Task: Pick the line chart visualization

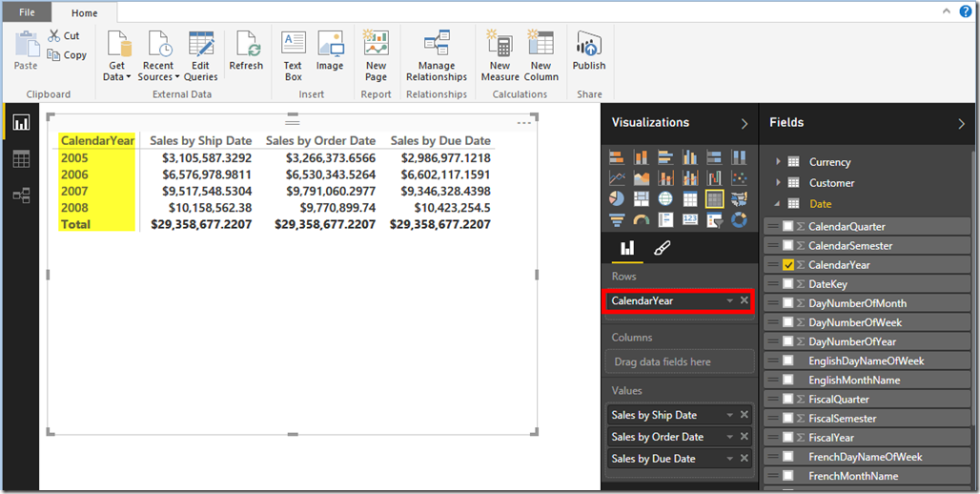Action: click(x=616, y=178)
